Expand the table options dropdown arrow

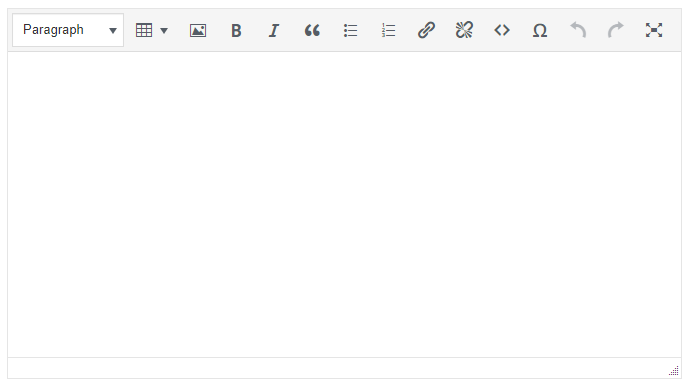tap(164, 30)
